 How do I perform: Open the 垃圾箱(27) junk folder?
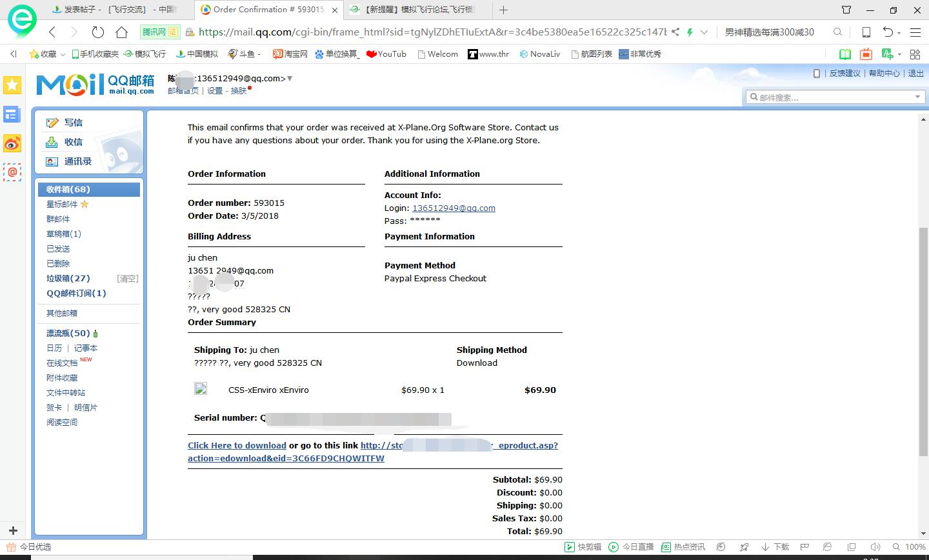68,278
